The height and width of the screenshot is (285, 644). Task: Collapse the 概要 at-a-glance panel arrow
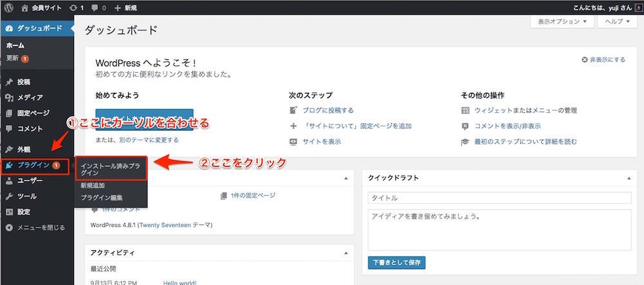346,178
